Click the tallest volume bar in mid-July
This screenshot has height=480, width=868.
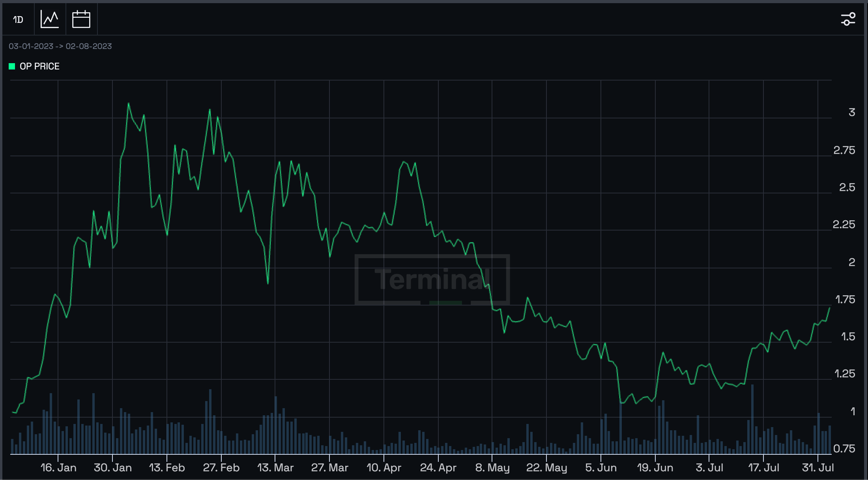[752, 419]
